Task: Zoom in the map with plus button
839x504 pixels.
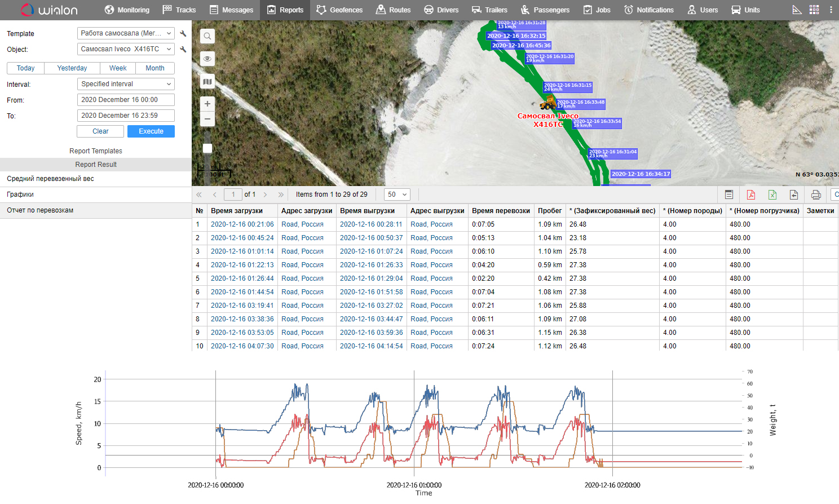Action: [x=207, y=104]
